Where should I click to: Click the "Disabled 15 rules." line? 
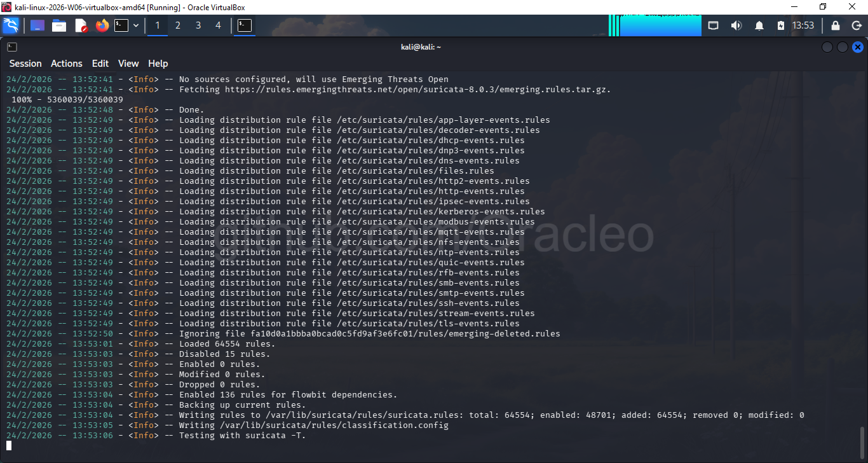click(x=225, y=354)
